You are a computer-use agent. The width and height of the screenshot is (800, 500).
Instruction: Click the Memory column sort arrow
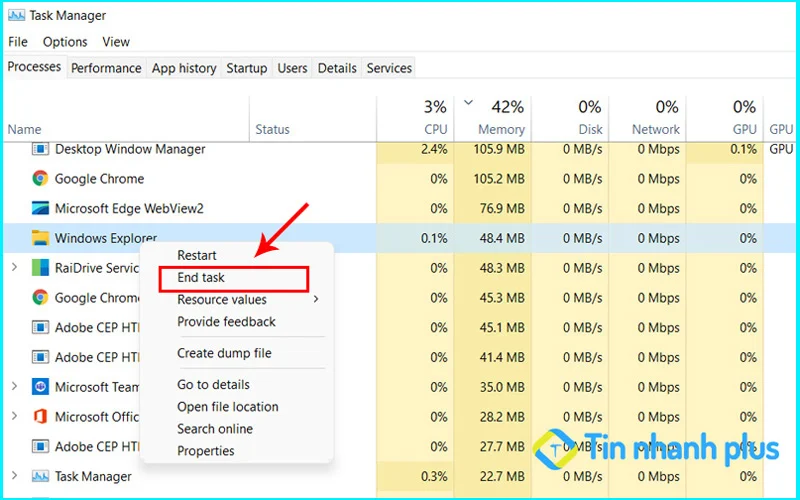pyautogui.click(x=468, y=103)
